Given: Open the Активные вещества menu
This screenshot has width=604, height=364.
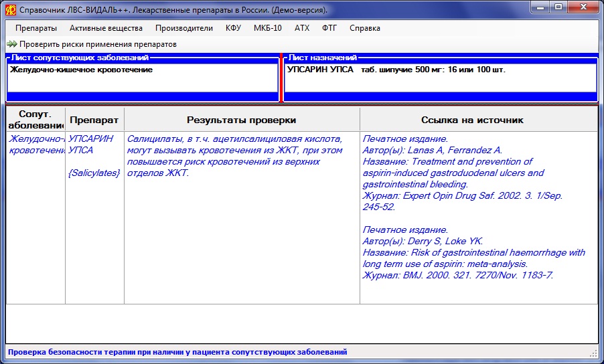Looking at the screenshot, I should [106, 28].
